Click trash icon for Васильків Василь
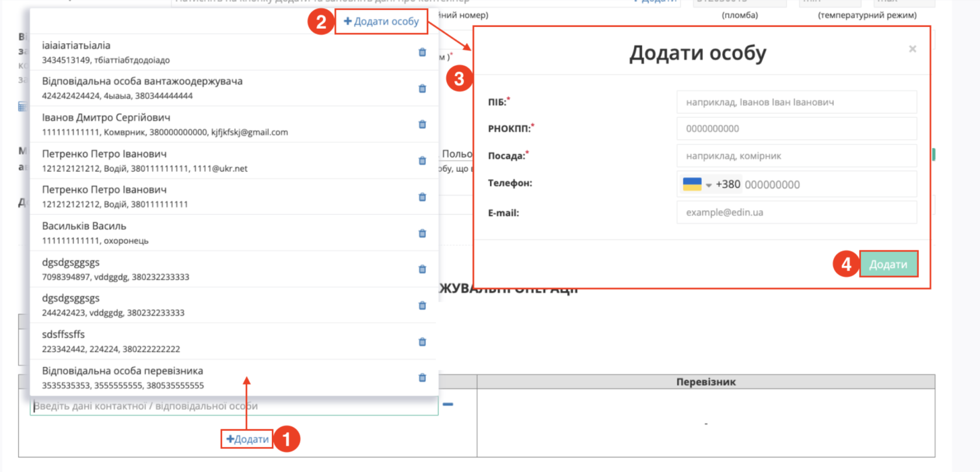 pos(422,233)
